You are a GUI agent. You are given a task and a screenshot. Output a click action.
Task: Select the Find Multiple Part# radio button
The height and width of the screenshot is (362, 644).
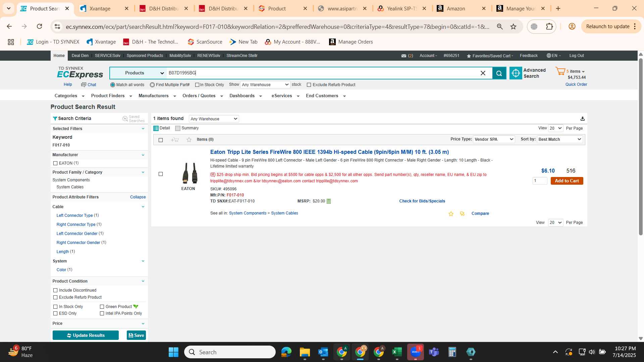pyautogui.click(x=152, y=85)
